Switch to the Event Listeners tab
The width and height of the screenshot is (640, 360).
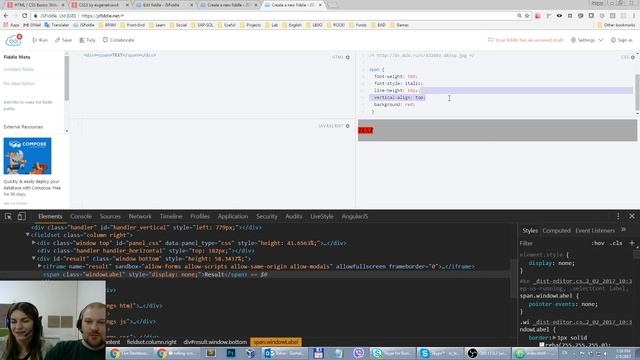(595, 231)
